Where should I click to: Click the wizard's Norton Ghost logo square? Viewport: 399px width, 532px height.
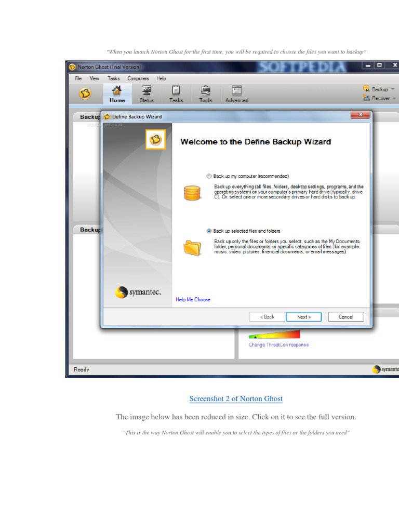155,139
